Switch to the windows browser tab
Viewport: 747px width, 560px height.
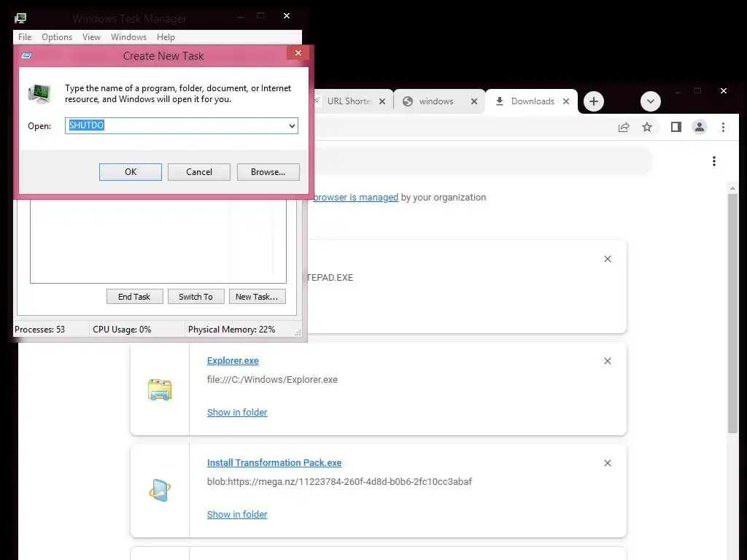click(436, 101)
